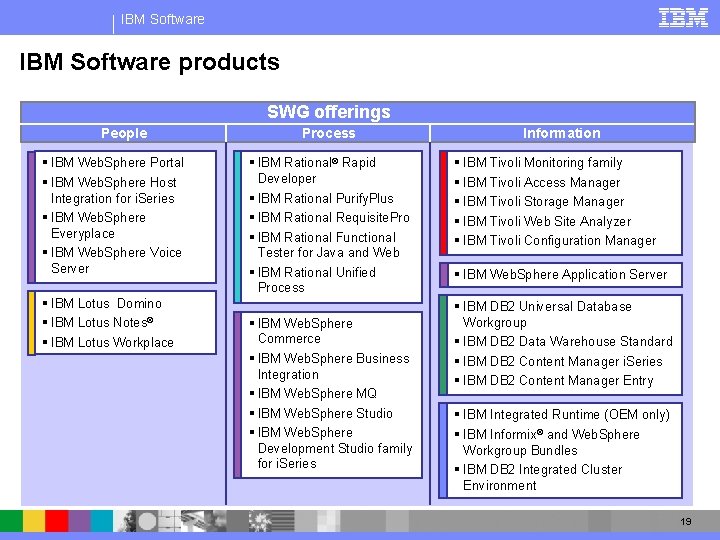Image resolution: width=720 pixels, height=540 pixels.
Task: Click 'IBM Lotus Notes' item
Action: coord(102,323)
